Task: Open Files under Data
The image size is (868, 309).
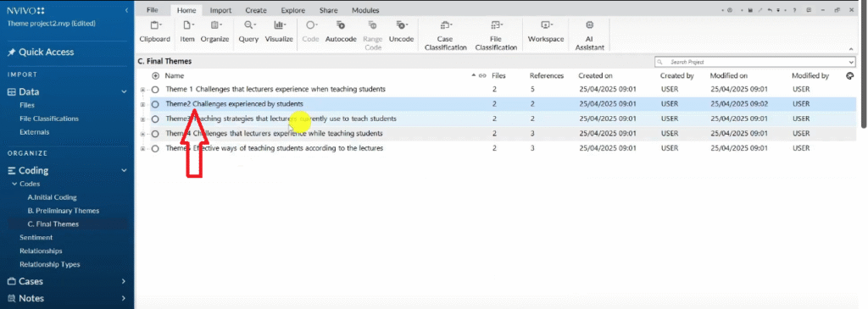Action: click(27, 105)
